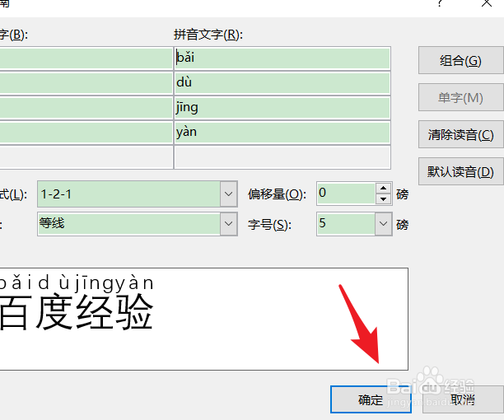Open the 1-2-1 alignment dropdown
Screen dimensions: 504x420
pos(229,194)
